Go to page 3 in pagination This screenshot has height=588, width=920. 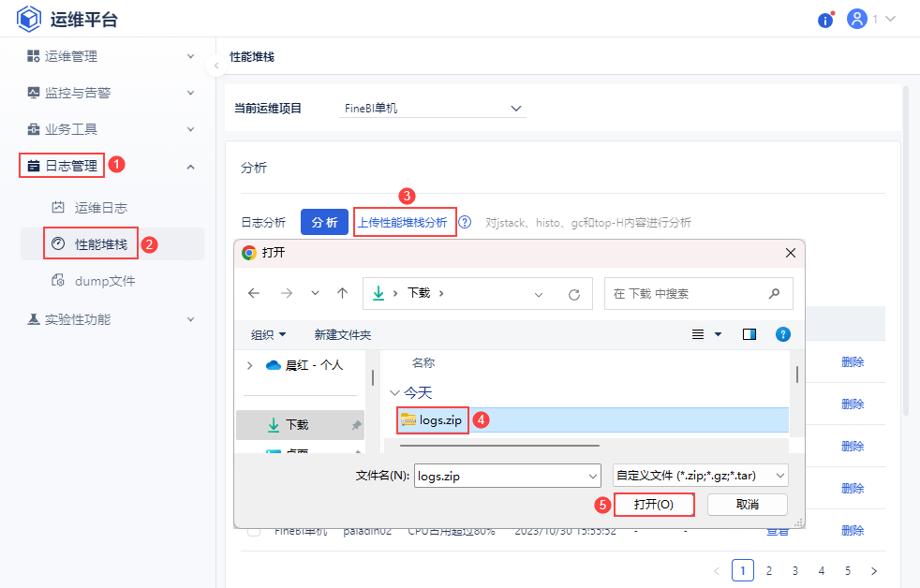tap(795, 570)
